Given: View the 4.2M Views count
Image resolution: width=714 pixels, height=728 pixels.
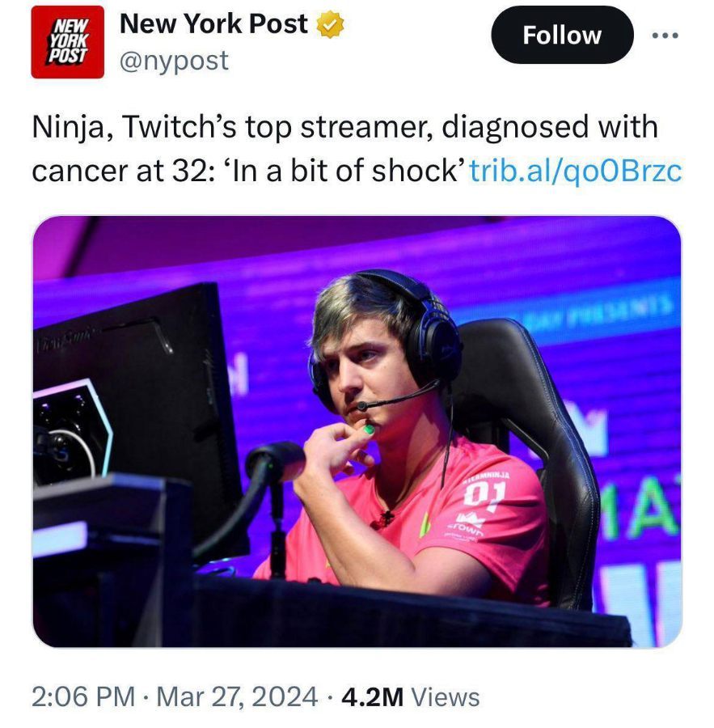Looking at the screenshot, I should (x=410, y=697).
